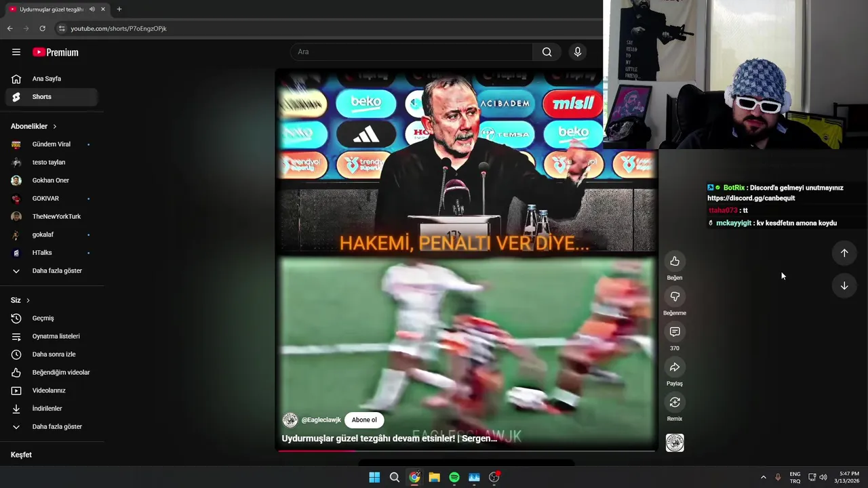
Task: Open Gokhan Oner channel
Action: click(x=52, y=180)
